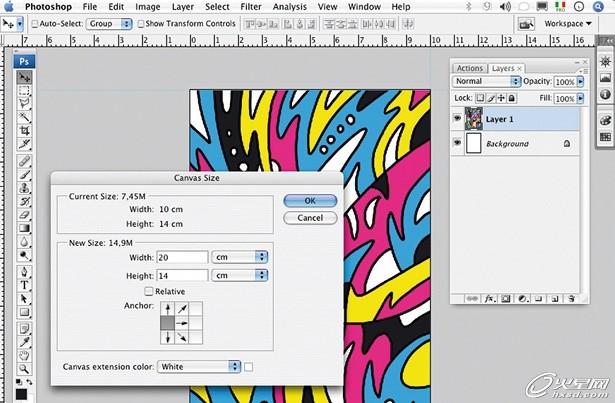Select the Type tool
Screen dimensions: 615x403
(x=24, y=285)
